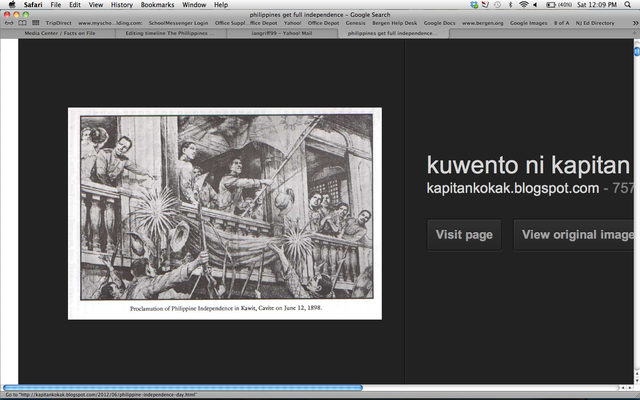Add a new tab with the plus button
This screenshot has height=400, width=640.
click(634, 33)
